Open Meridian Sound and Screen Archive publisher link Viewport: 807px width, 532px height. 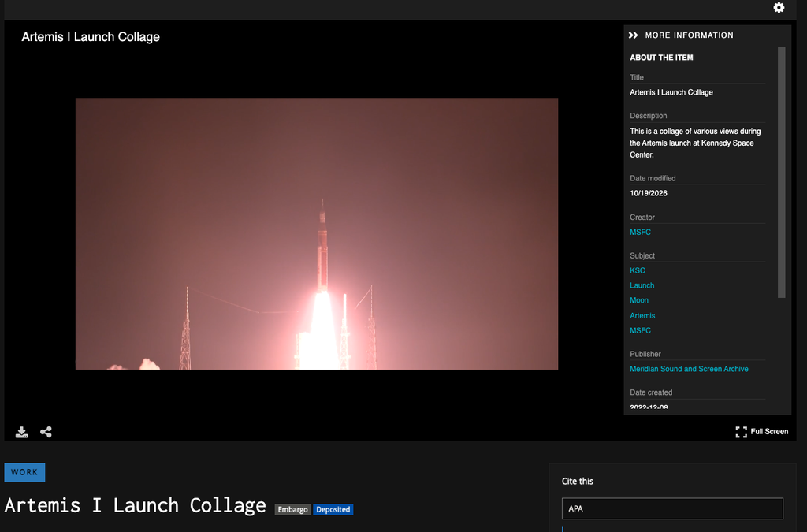coord(689,369)
